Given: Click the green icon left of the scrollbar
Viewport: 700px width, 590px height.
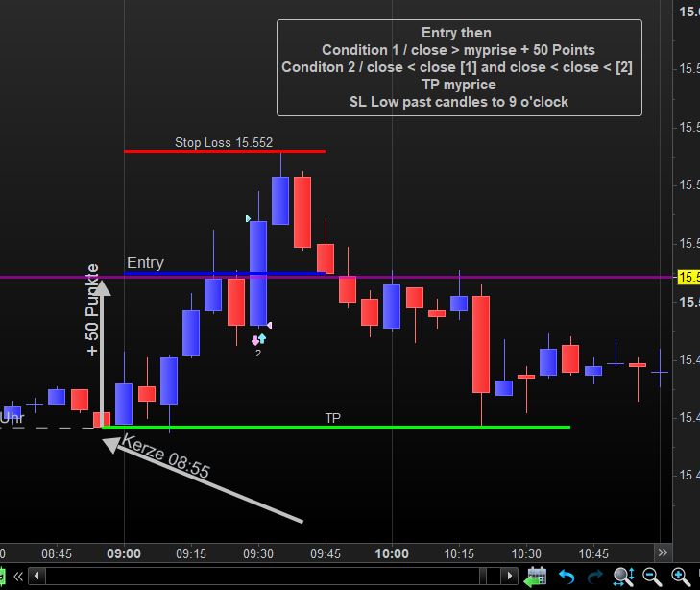Looking at the screenshot, I should pos(2,577).
